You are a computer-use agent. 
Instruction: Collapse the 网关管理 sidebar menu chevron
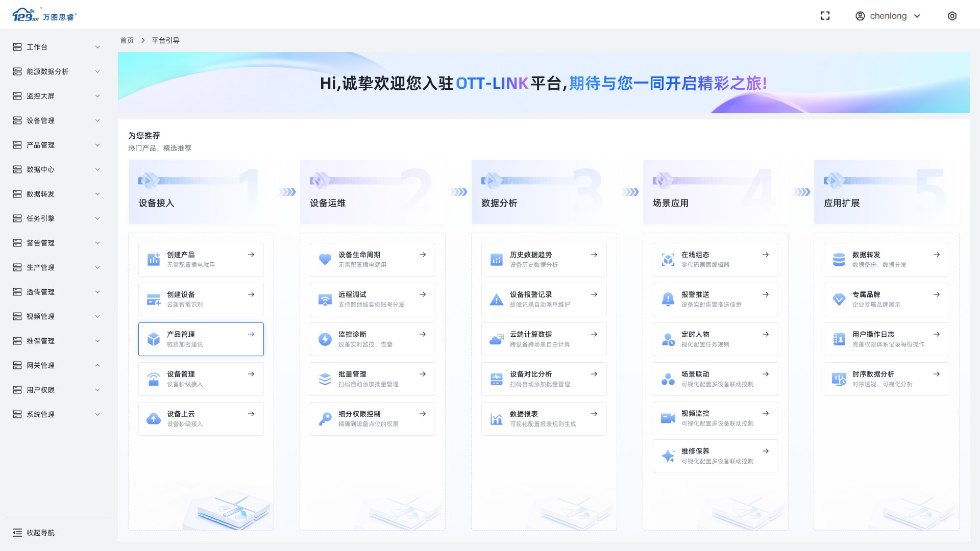pyautogui.click(x=97, y=365)
